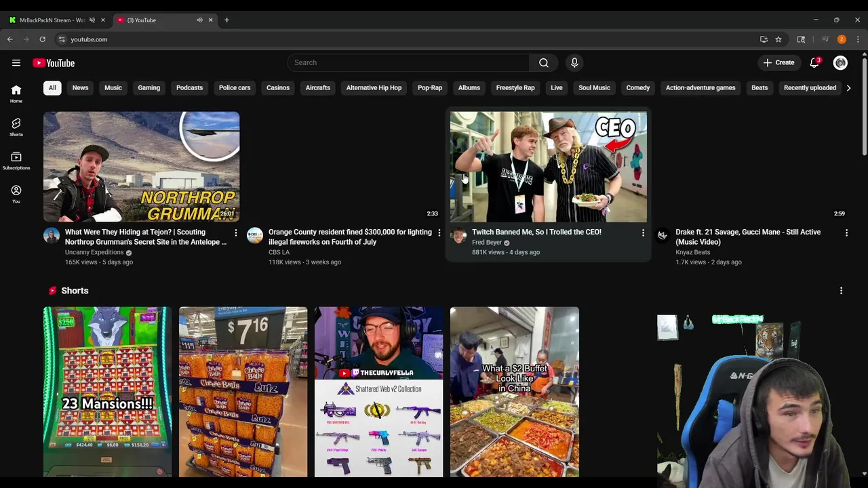This screenshot has height=488, width=868.
Task: Open options for the Northrop Grumman video
Action: [236, 232]
